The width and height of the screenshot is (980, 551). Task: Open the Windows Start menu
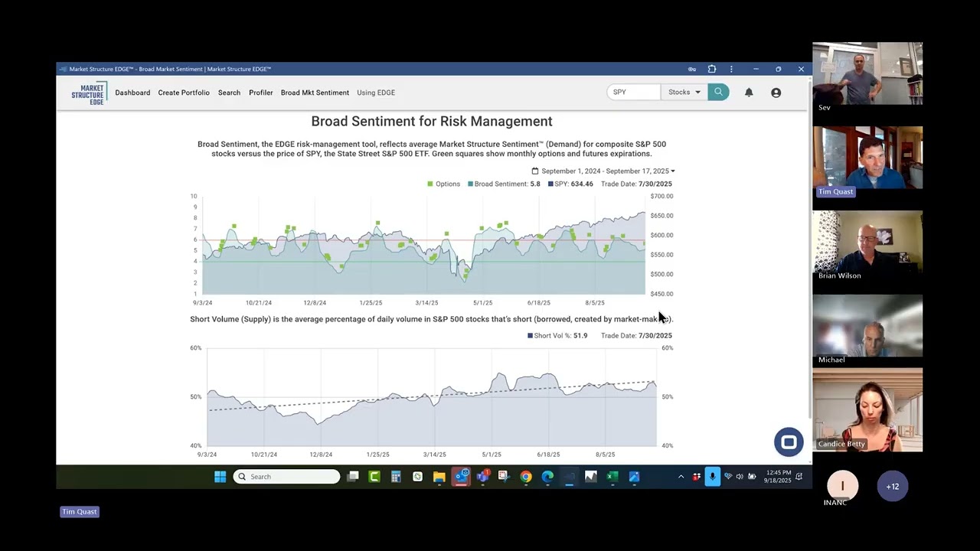point(220,477)
